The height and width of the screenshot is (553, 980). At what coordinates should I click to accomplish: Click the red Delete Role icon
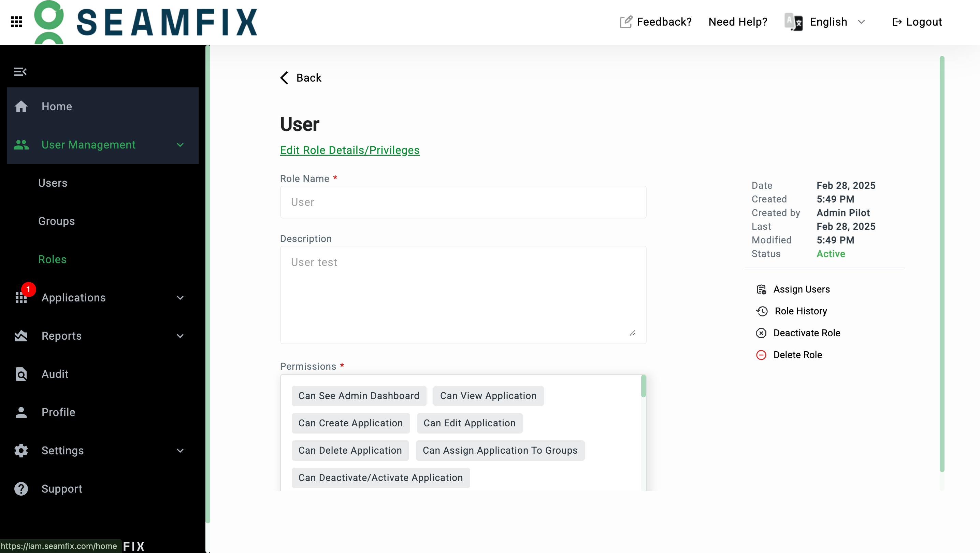[x=761, y=355]
